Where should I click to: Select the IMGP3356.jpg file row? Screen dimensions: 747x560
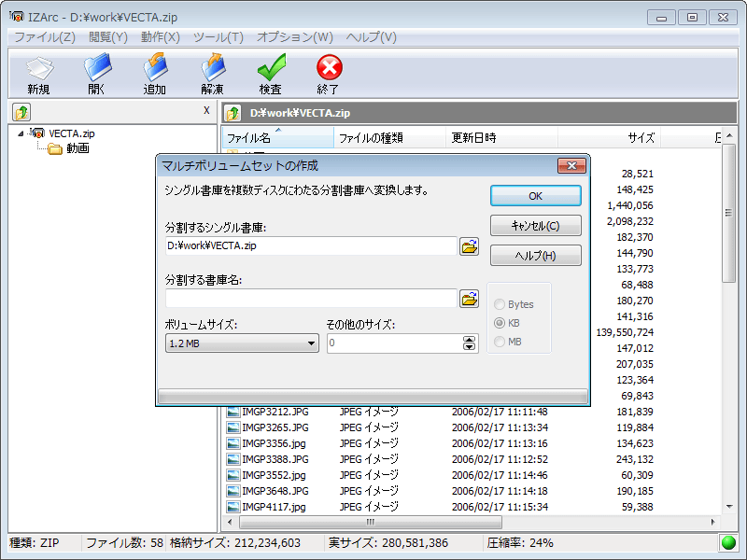[439, 443]
